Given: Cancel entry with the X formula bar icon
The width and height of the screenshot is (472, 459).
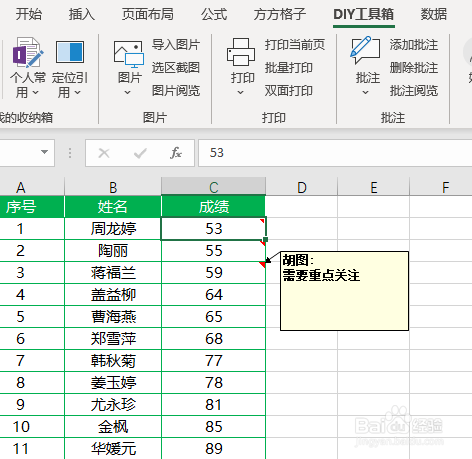Looking at the screenshot, I should point(104,153).
